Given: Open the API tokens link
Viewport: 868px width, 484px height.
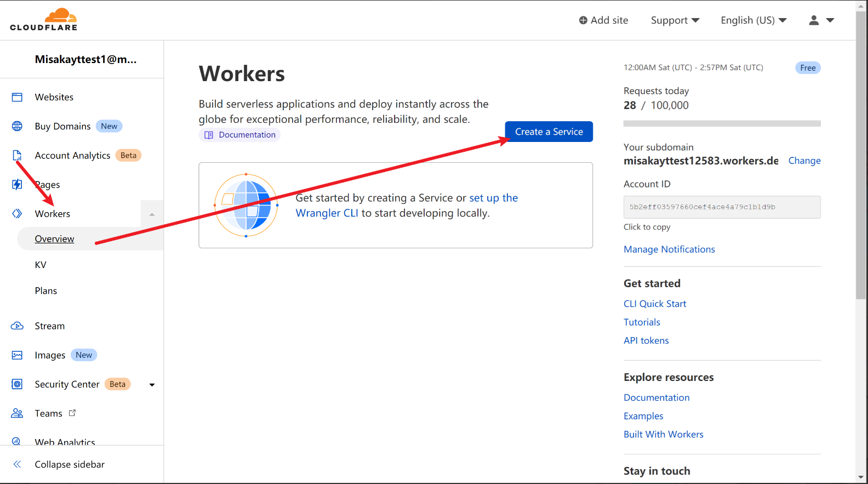Looking at the screenshot, I should (646, 340).
